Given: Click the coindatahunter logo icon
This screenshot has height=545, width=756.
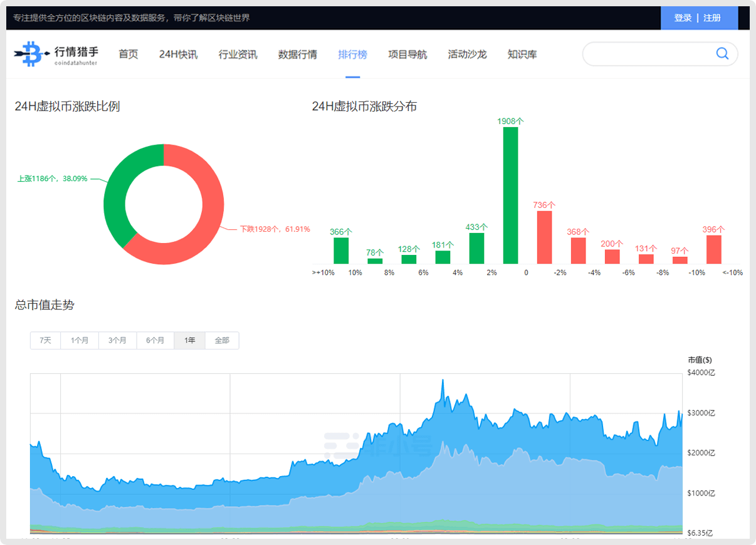Looking at the screenshot, I should (28, 54).
